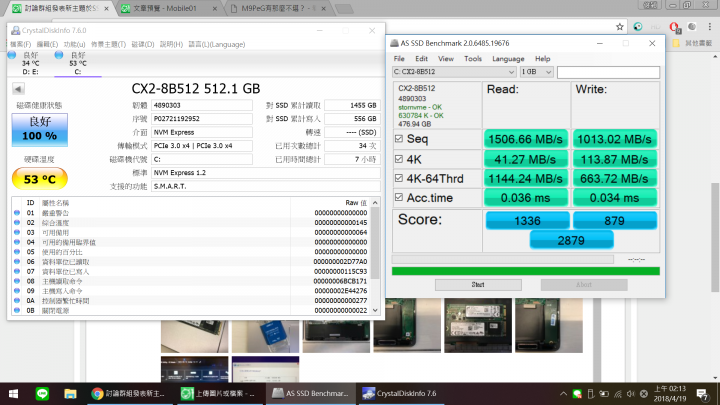720x405 pixels.
Task: Click the AS SSD Benchmark title bar icon
Action: pos(394,43)
